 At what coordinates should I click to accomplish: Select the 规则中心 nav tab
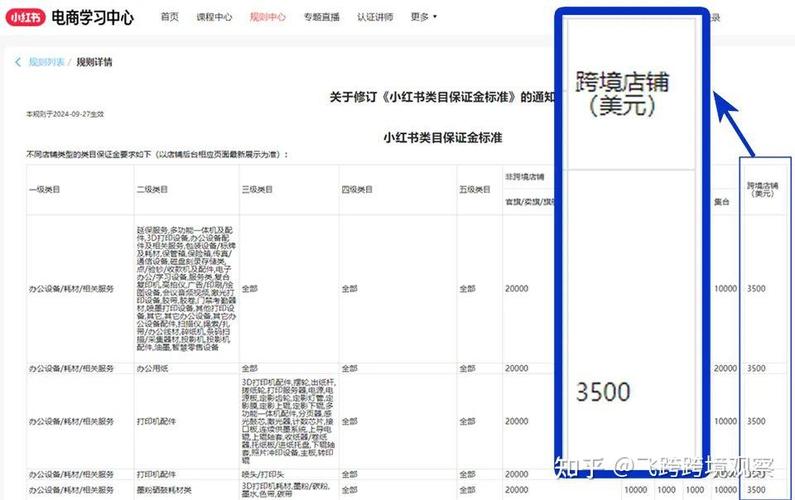coord(268,17)
